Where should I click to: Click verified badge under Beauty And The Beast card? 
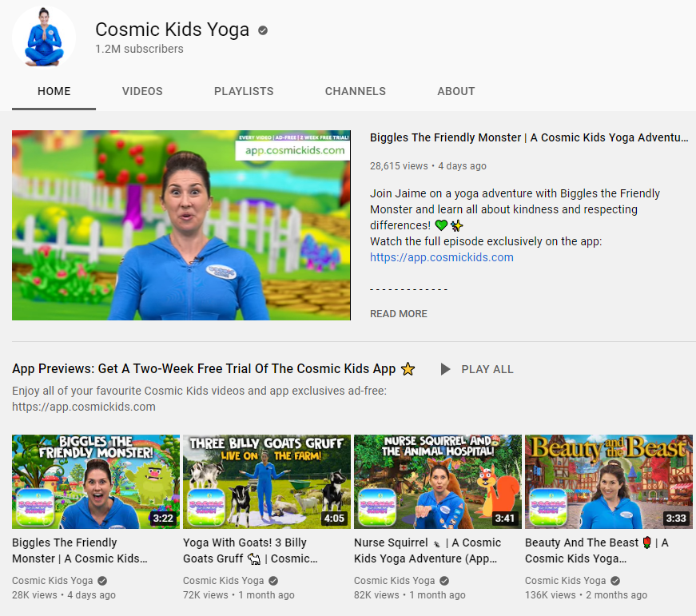[x=615, y=581]
